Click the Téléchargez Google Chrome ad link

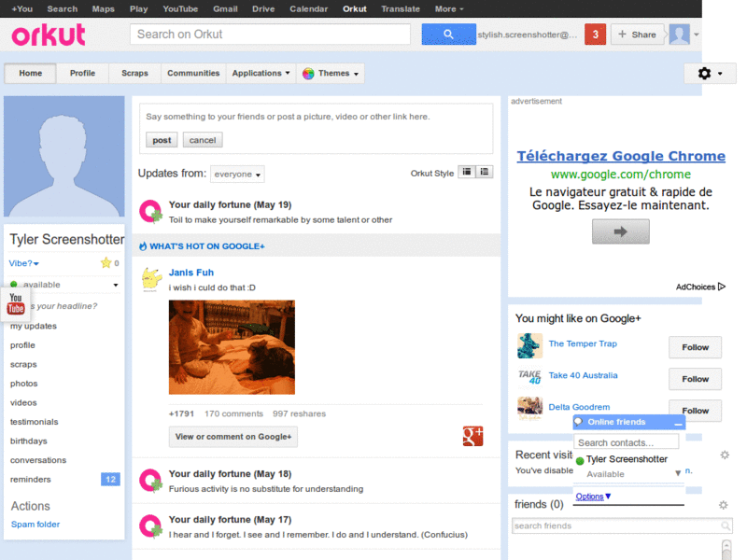click(621, 156)
